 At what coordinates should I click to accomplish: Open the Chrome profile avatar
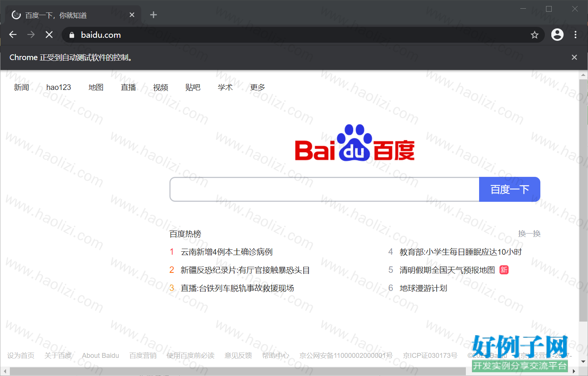[x=557, y=35]
